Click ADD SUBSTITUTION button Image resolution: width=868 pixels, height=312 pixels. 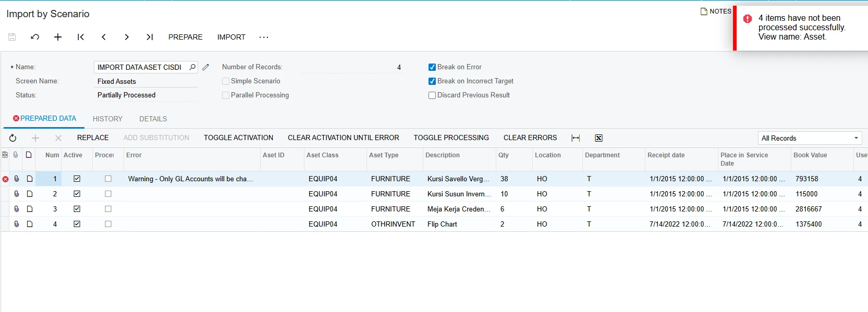pyautogui.click(x=156, y=138)
